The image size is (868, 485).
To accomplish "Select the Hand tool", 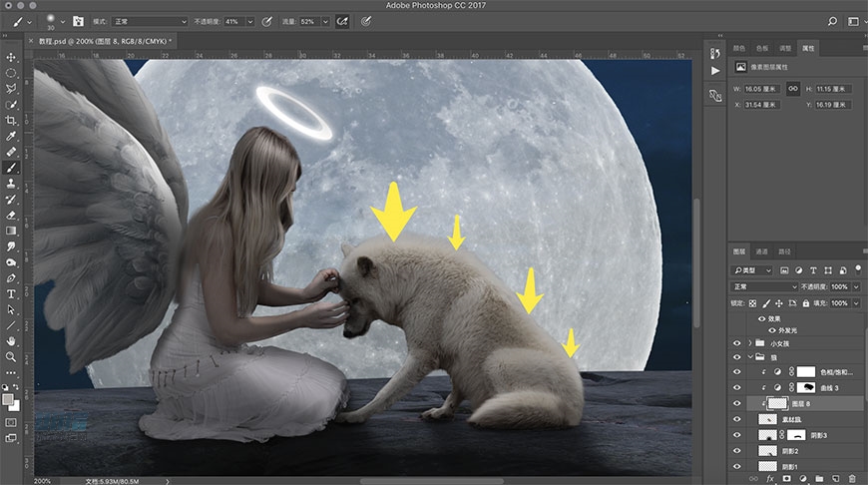I will click(11, 341).
